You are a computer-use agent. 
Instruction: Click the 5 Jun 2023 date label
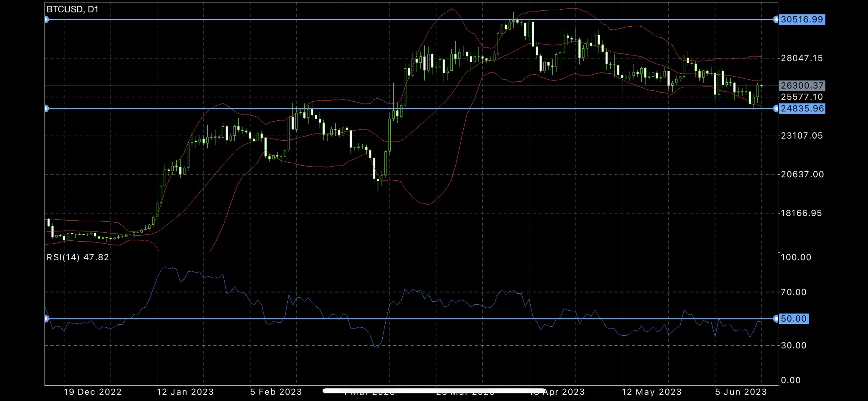741,392
